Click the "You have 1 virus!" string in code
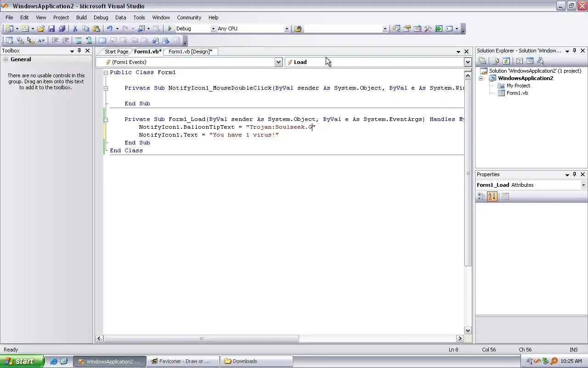The height and width of the screenshot is (368, 588). [244, 135]
